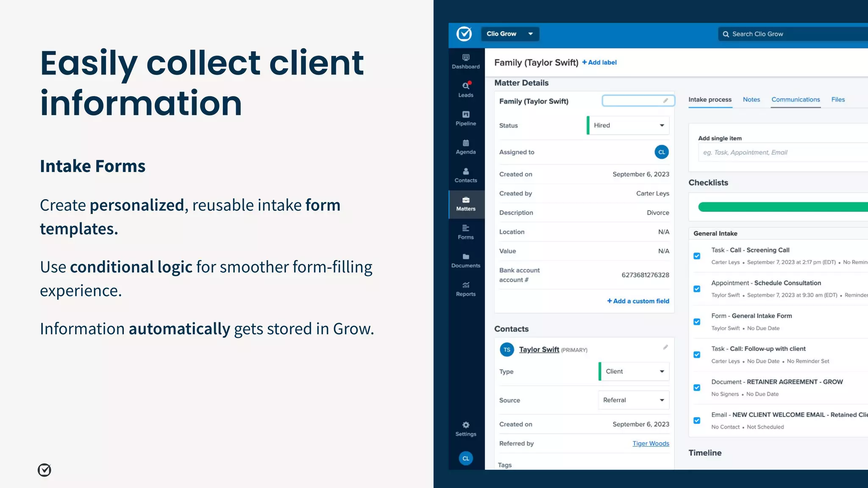Open the Tiger Woods referrer link

(x=651, y=444)
